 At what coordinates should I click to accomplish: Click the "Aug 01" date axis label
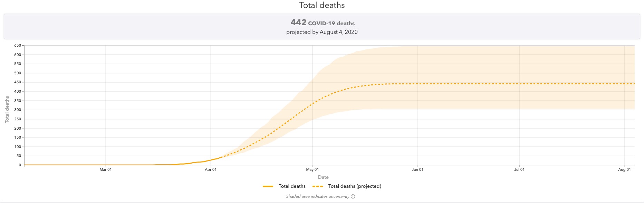click(624, 169)
